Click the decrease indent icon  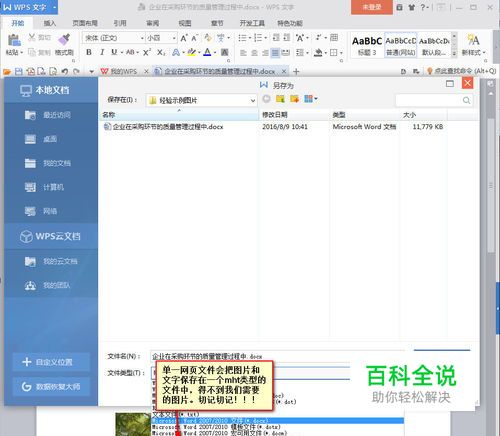coord(276,38)
